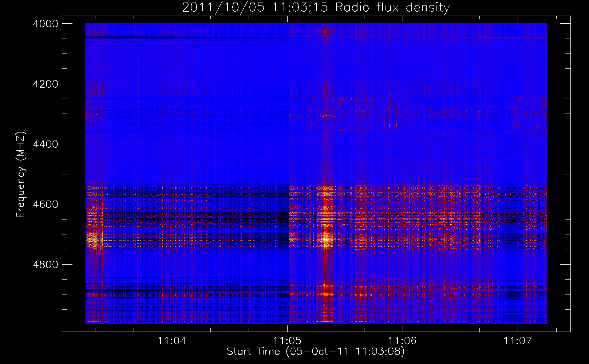Click the 11:05 time tick label

[x=288, y=341]
